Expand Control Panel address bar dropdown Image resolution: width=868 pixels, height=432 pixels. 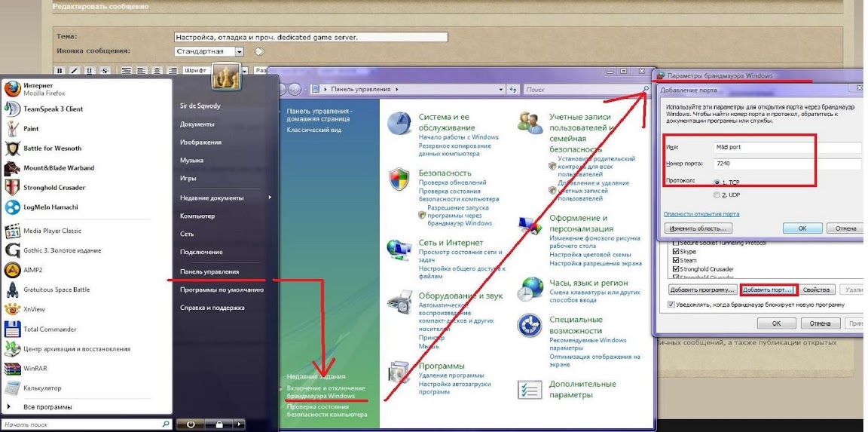pyautogui.click(x=501, y=89)
